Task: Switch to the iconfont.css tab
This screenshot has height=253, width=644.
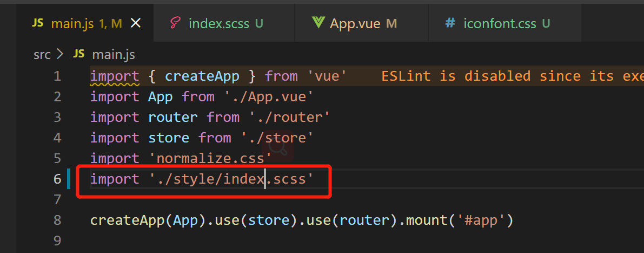Action: [500, 23]
